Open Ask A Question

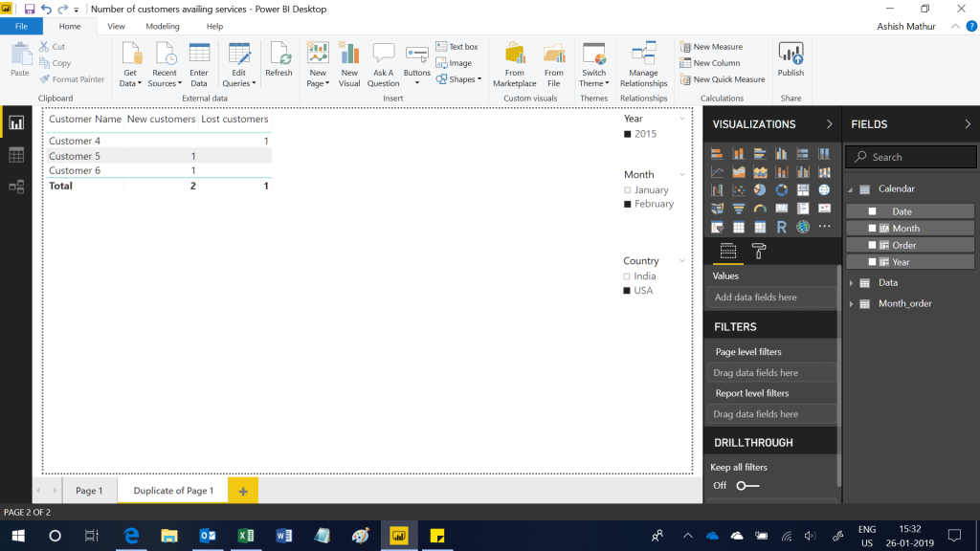click(383, 65)
